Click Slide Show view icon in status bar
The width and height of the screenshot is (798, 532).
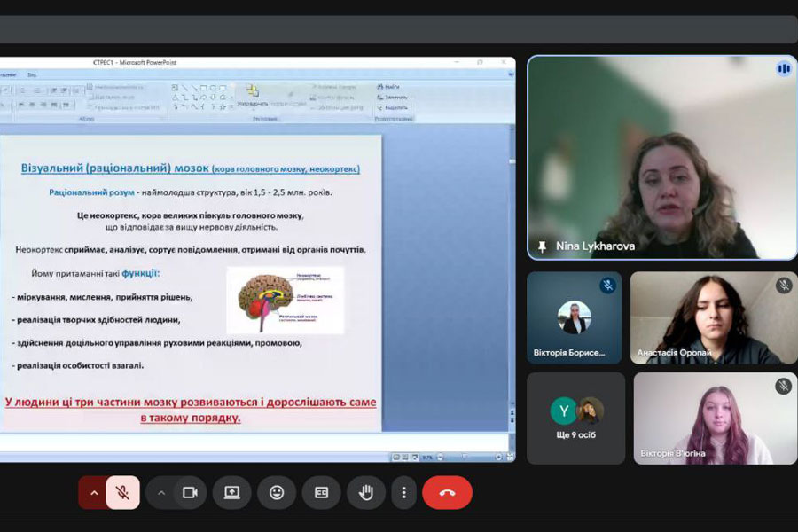(415, 458)
